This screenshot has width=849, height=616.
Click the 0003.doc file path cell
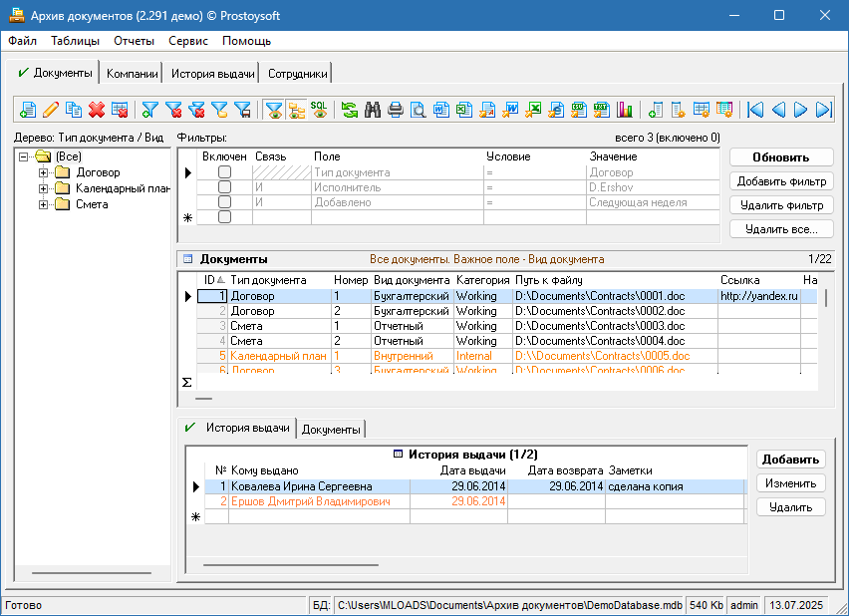point(615,326)
